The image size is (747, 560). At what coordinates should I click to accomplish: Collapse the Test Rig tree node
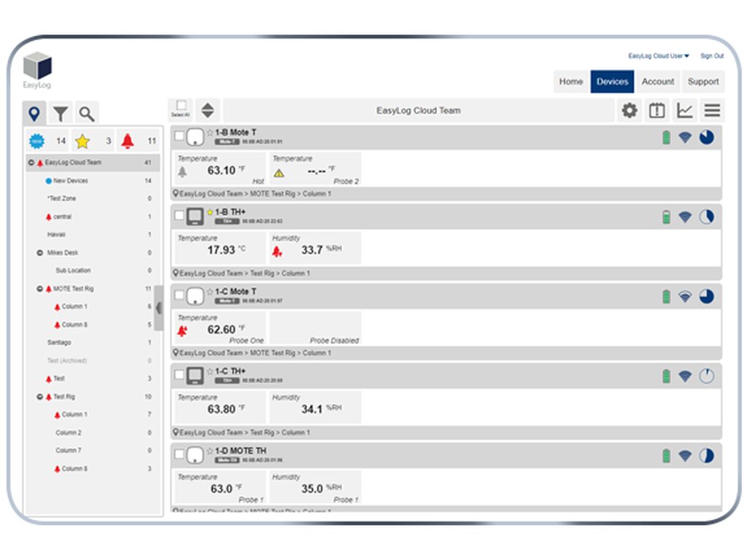(40, 397)
